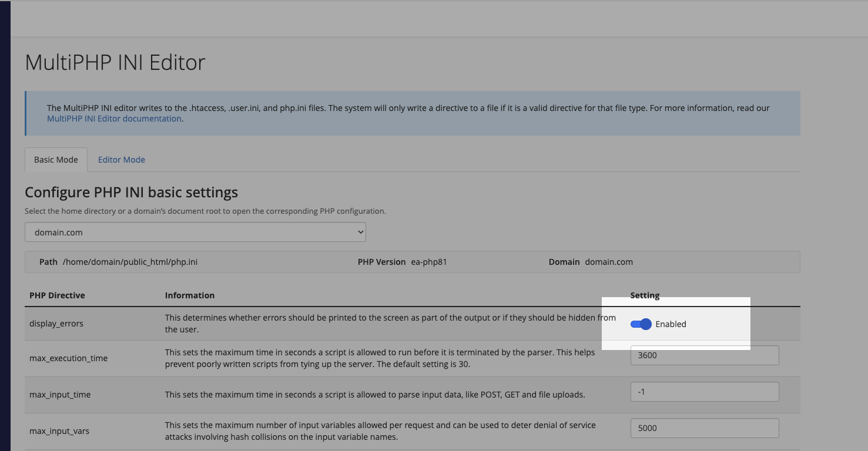
Task: Click the Setting column header
Action: tap(645, 295)
